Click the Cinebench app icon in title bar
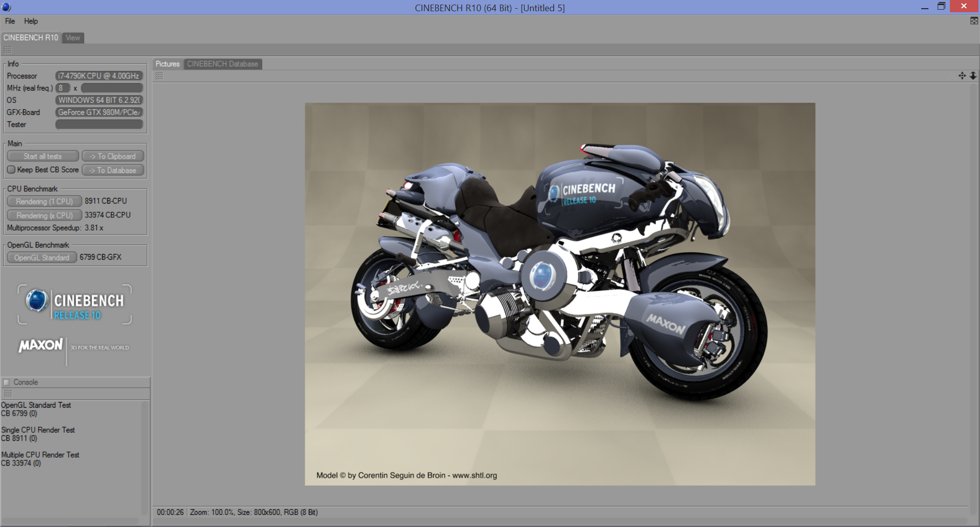 pyautogui.click(x=7, y=7)
